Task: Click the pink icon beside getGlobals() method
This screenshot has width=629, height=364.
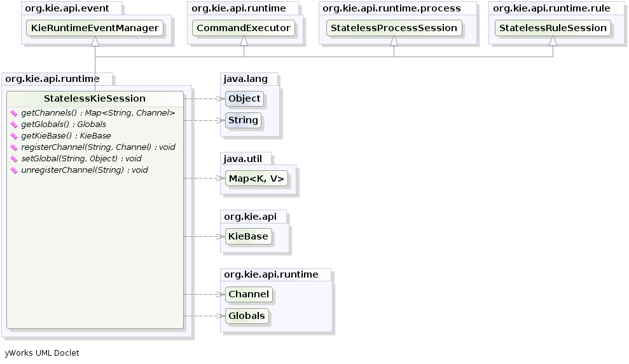Action: pyautogui.click(x=14, y=125)
